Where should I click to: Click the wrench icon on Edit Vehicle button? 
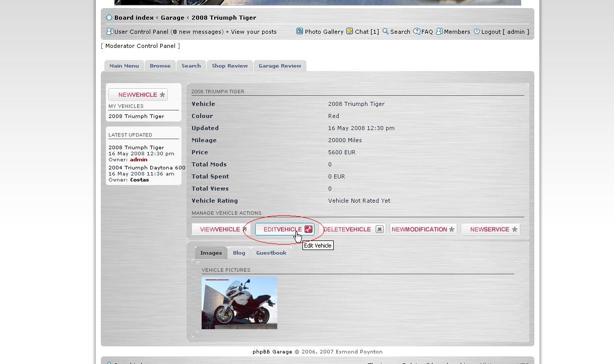tap(309, 229)
